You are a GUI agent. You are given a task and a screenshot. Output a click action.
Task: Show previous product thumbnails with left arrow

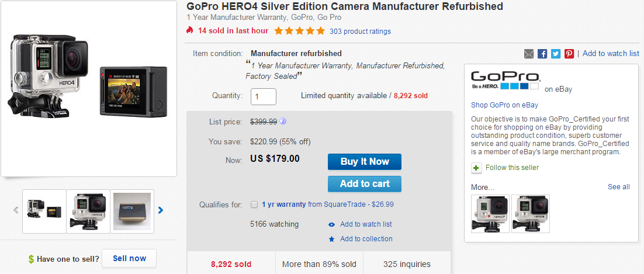pyautogui.click(x=16, y=210)
